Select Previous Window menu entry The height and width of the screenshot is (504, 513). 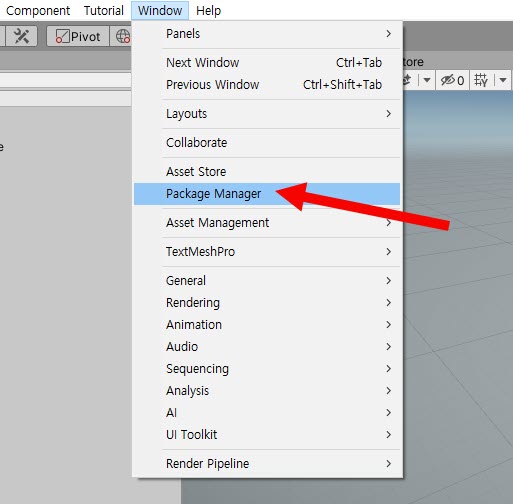[x=267, y=85]
